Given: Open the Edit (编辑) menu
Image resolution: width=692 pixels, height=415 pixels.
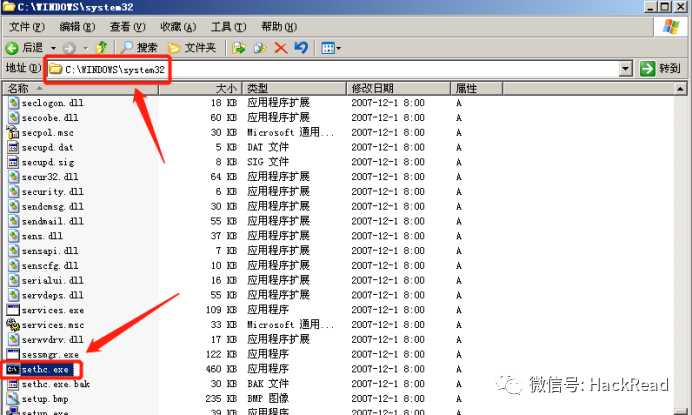Looking at the screenshot, I should [x=77, y=27].
